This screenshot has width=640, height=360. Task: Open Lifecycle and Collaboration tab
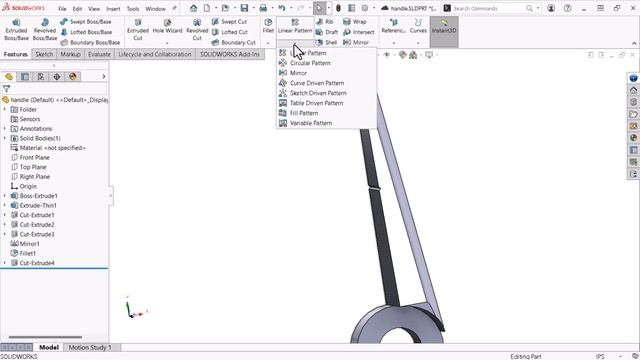(155, 54)
